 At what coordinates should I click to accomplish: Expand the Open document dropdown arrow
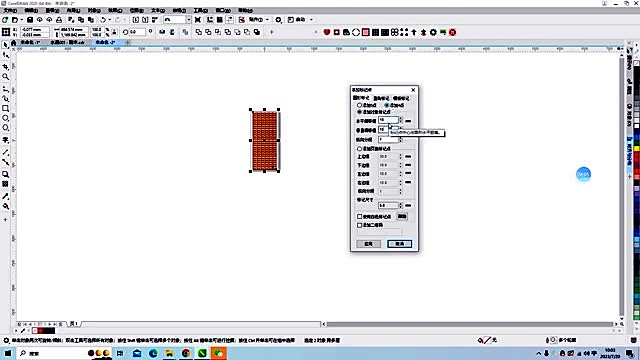pyautogui.click(x=21, y=20)
